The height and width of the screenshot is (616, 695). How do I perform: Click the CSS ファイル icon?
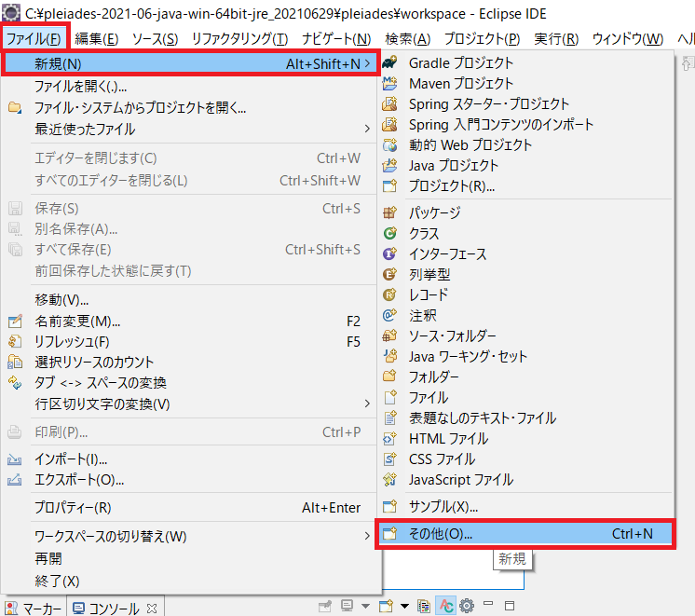tap(389, 459)
